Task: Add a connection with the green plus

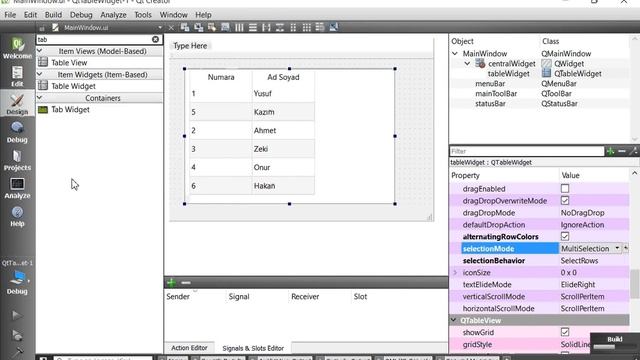Action: click(x=171, y=282)
